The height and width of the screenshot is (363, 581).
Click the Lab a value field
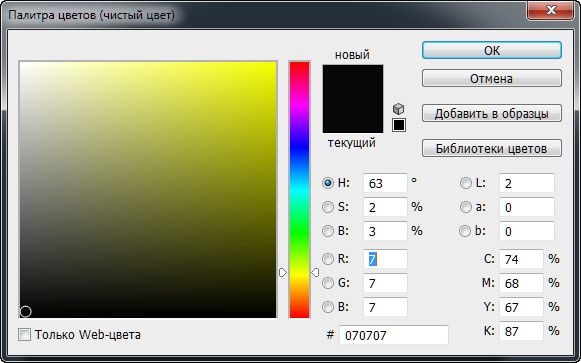tap(527, 207)
